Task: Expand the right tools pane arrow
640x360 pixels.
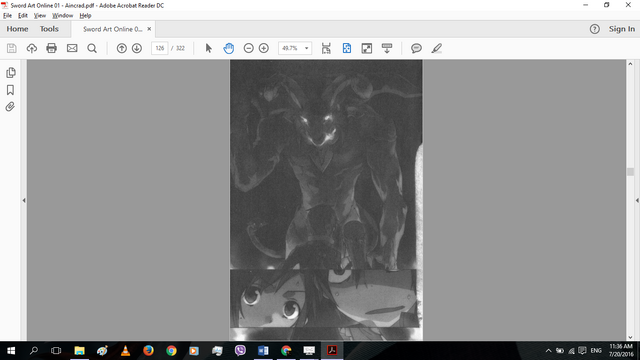Action: coord(637,200)
